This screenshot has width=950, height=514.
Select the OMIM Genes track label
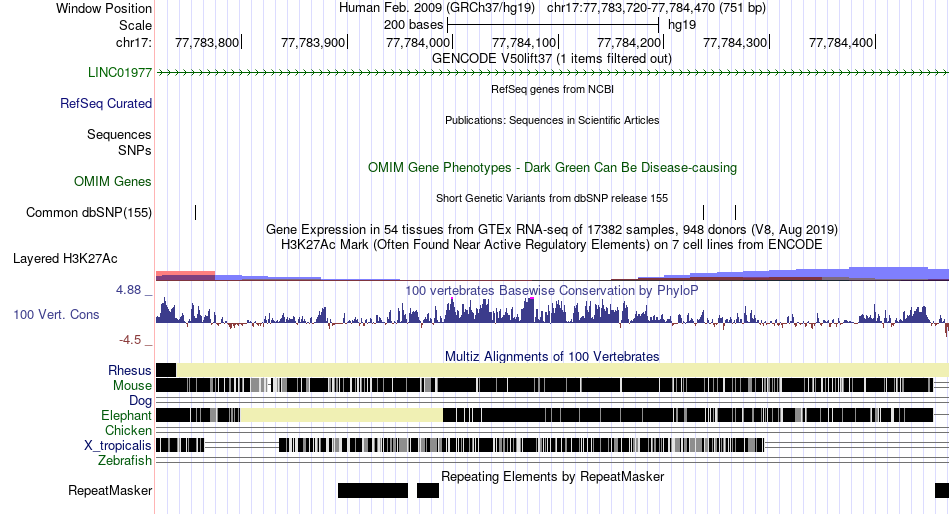[113, 181]
